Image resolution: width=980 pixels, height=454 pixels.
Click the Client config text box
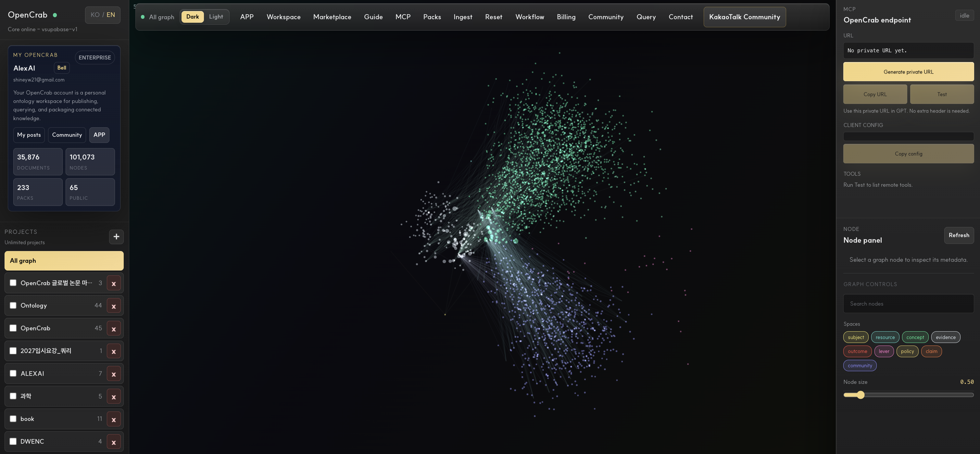coord(908,136)
